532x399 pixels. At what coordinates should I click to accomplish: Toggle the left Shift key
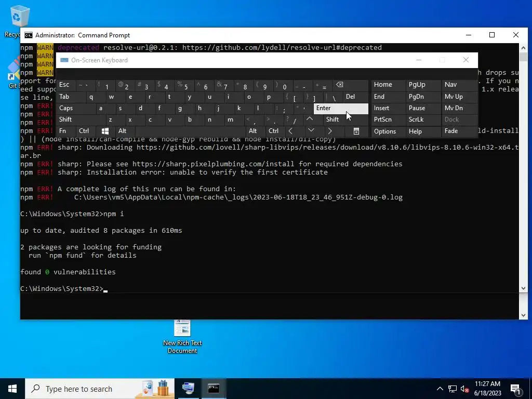81,120
